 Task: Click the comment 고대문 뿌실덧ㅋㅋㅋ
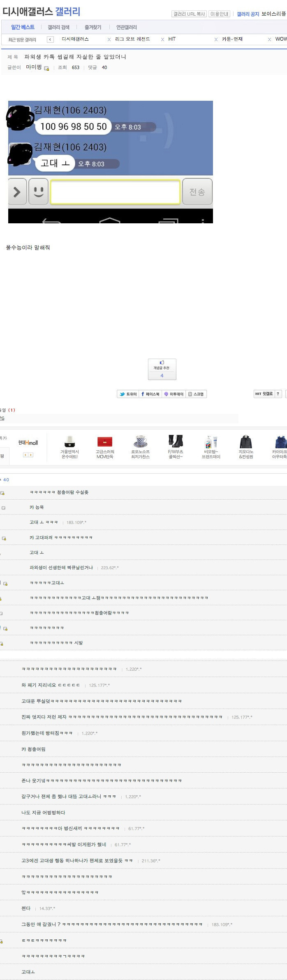(102, 701)
